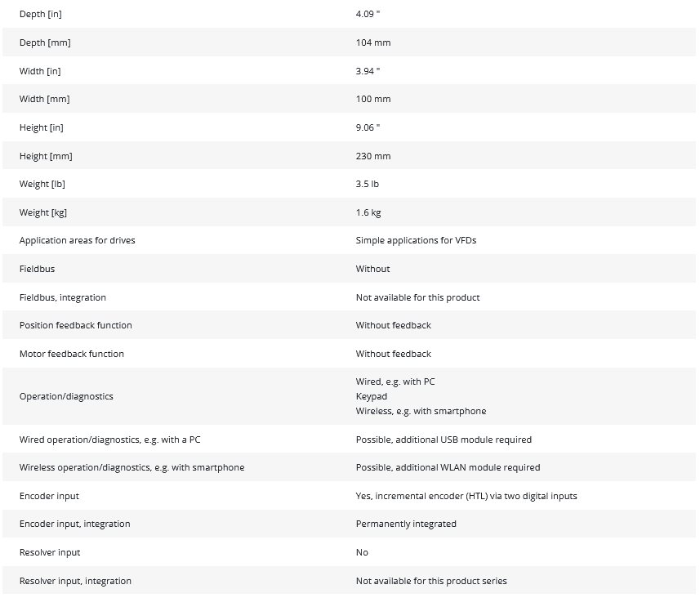Click the "Fieldbus, integration" row label
The width and height of the screenshot is (700, 598).
tap(63, 297)
